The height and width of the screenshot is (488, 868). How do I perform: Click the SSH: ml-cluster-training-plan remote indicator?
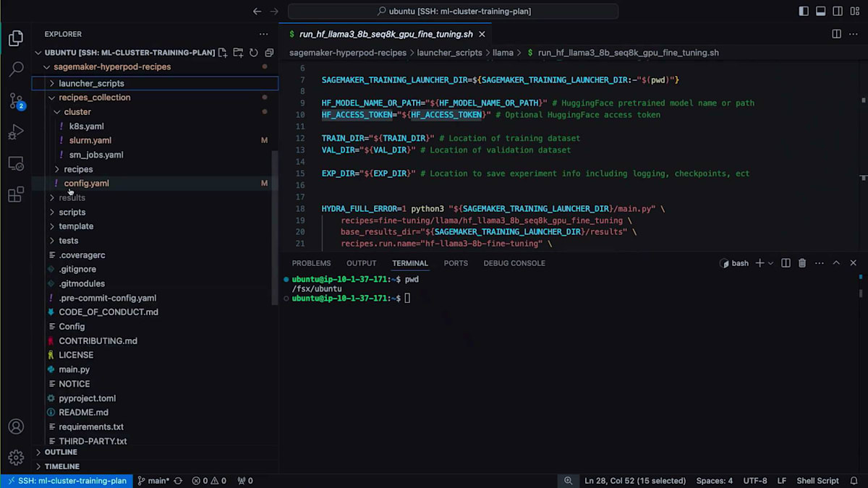tap(65, 481)
